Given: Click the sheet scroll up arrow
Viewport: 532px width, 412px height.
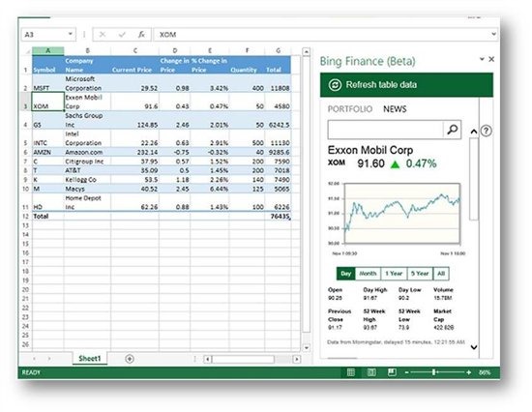Looking at the screenshot, I should coord(306,52).
